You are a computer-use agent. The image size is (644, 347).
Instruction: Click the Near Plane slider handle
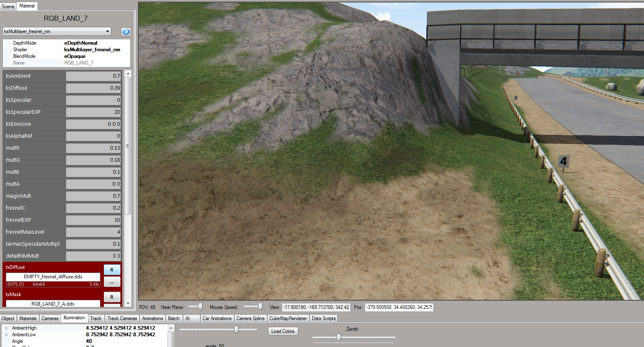(200, 306)
